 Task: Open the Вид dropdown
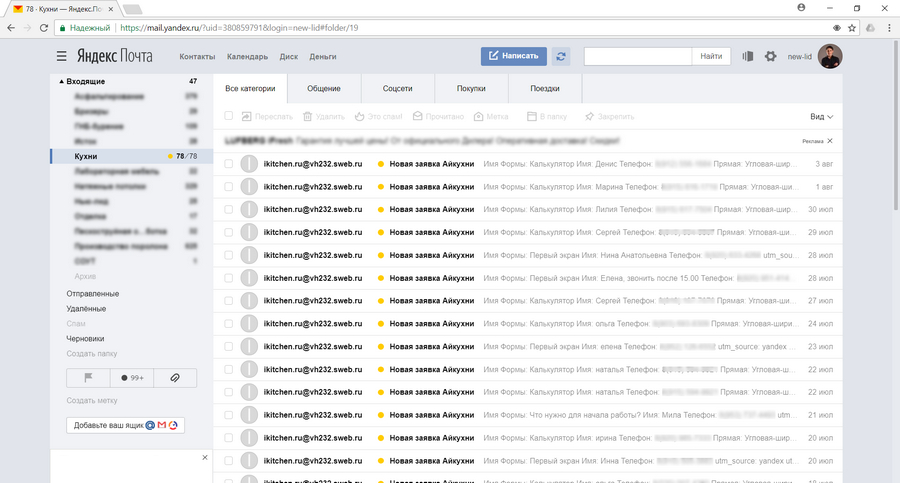coord(821,117)
